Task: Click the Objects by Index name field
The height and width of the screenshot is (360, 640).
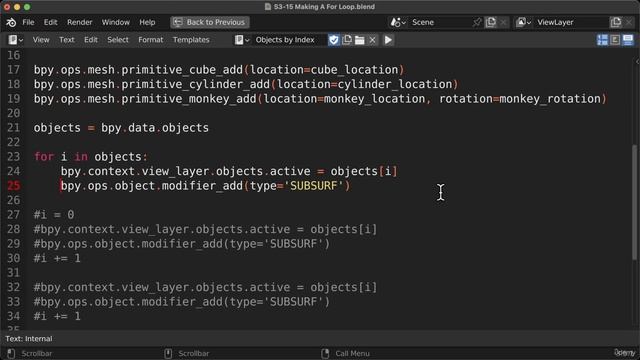Action: click(288, 40)
